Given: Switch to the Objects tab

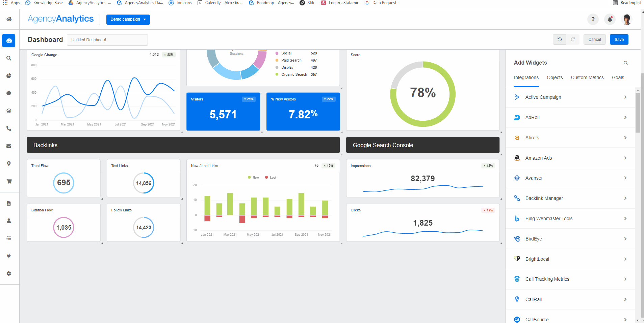Looking at the screenshot, I should (x=555, y=77).
